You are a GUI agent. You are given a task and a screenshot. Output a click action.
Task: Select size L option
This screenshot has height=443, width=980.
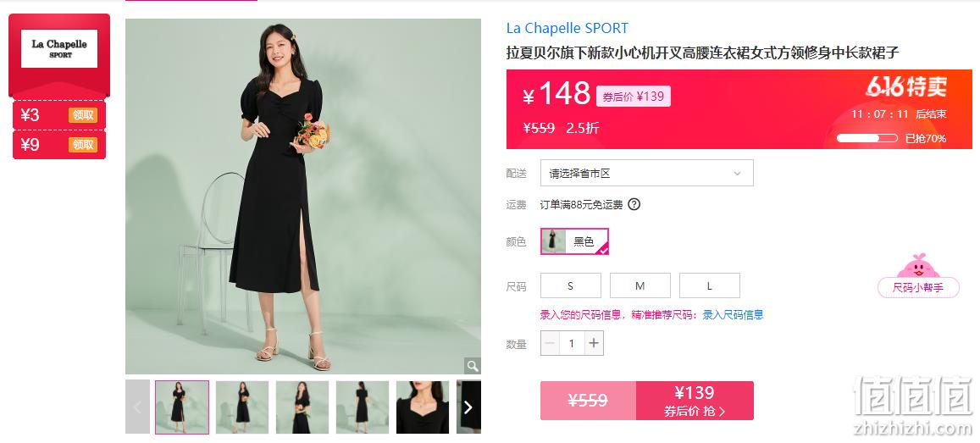coord(709,285)
